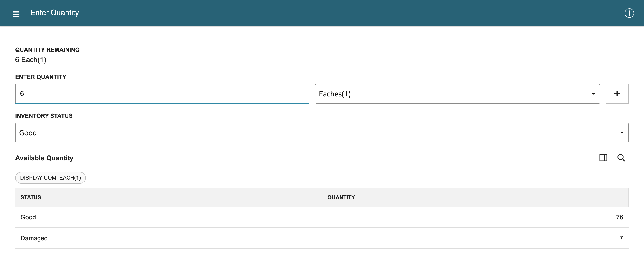Click the information icon in header
Image resolution: width=644 pixels, height=268 pixels.
point(629,13)
